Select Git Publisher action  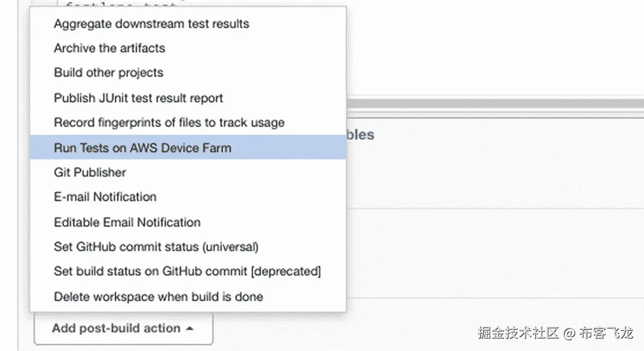(89, 172)
